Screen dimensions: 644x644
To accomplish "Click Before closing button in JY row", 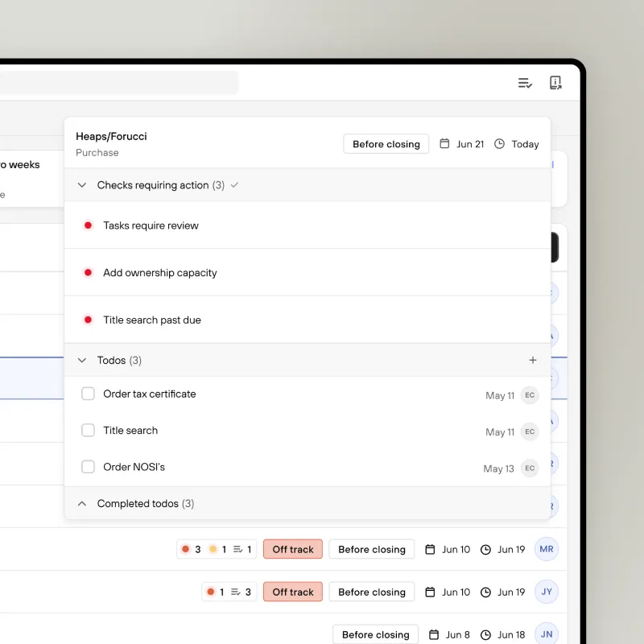I will 372,592.
